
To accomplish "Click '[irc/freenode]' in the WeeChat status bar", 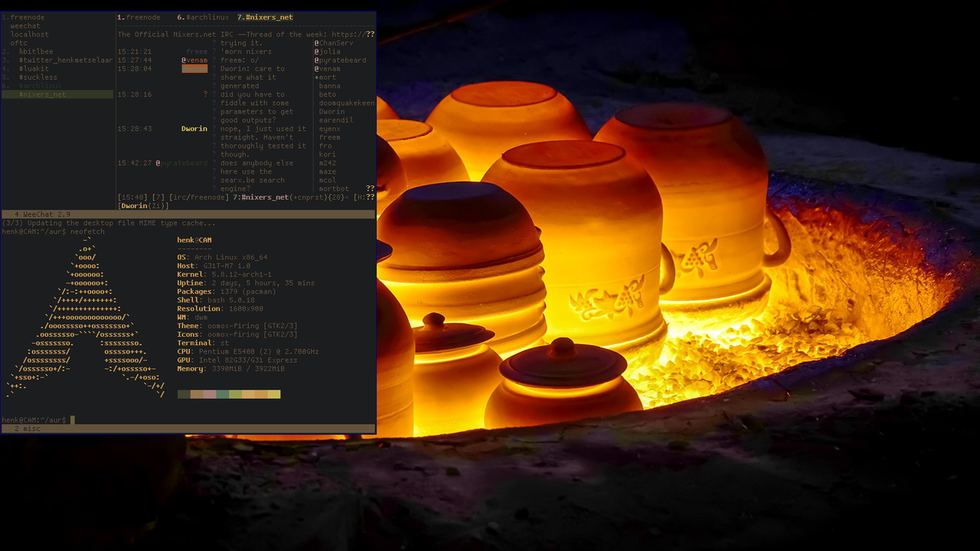I will click(199, 197).
